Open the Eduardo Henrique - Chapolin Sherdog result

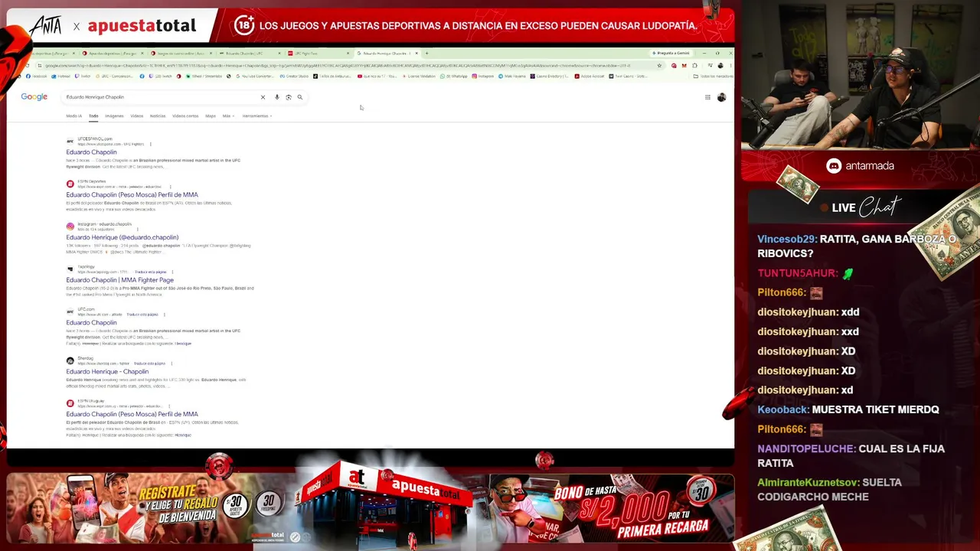(107, 371)
